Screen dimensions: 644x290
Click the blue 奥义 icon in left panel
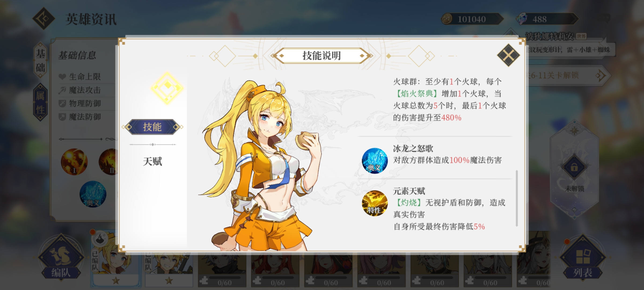(93, 194)
